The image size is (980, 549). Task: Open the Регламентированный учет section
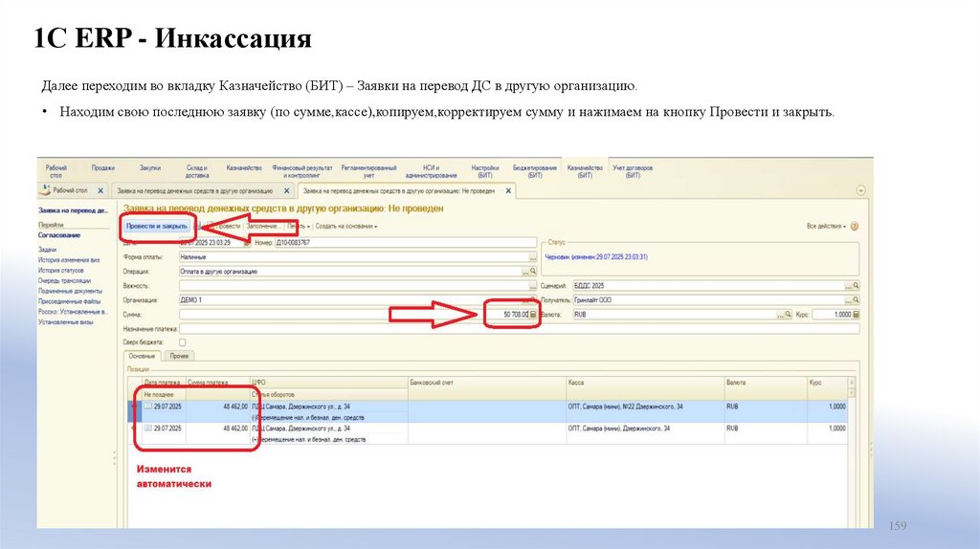368,172
